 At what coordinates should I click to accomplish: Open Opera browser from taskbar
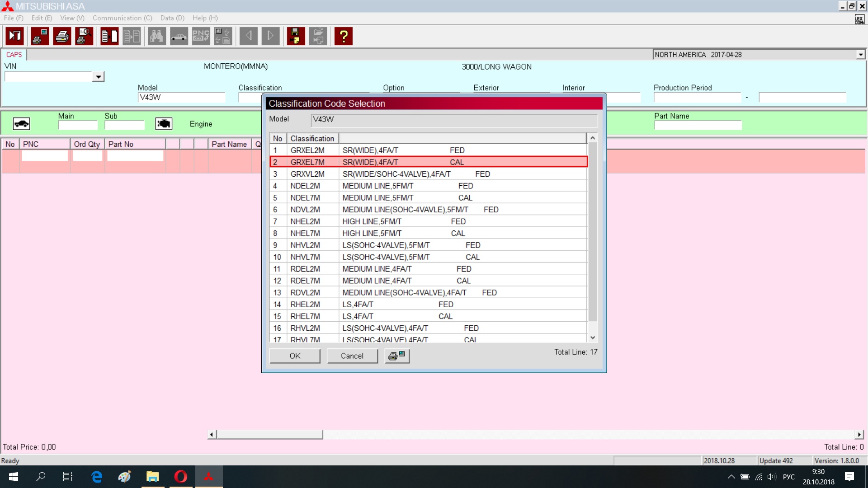click(180, 476)
